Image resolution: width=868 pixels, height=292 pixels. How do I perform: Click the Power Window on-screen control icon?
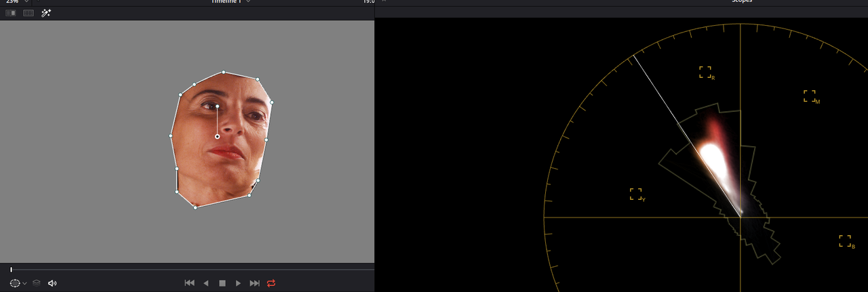point(15,283)
